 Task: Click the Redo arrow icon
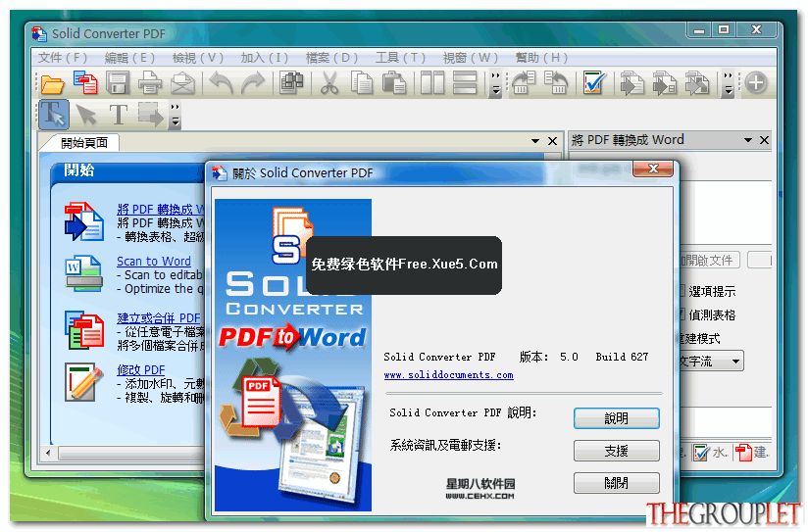253,83
